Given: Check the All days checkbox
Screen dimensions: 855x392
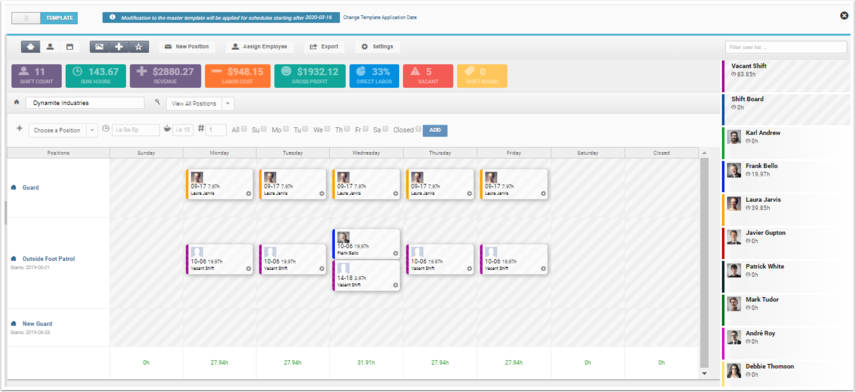Looking at the screenshot, I should pyautogui.click(x=244, y=129).
